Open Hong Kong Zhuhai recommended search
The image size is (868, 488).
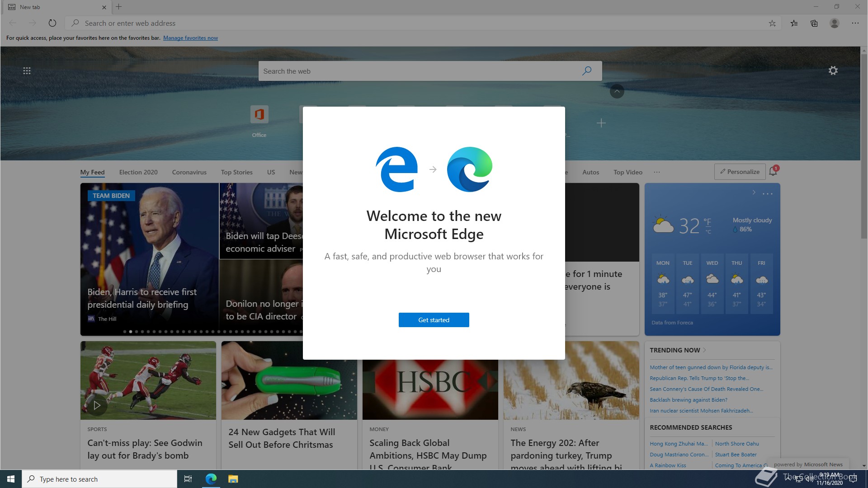pos(679,444)
